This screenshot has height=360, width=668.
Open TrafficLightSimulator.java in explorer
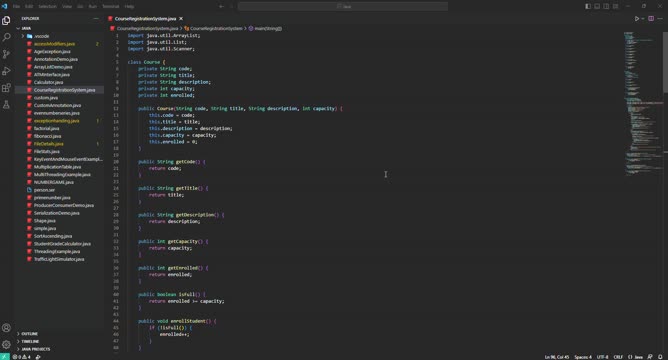click(59, 259)
